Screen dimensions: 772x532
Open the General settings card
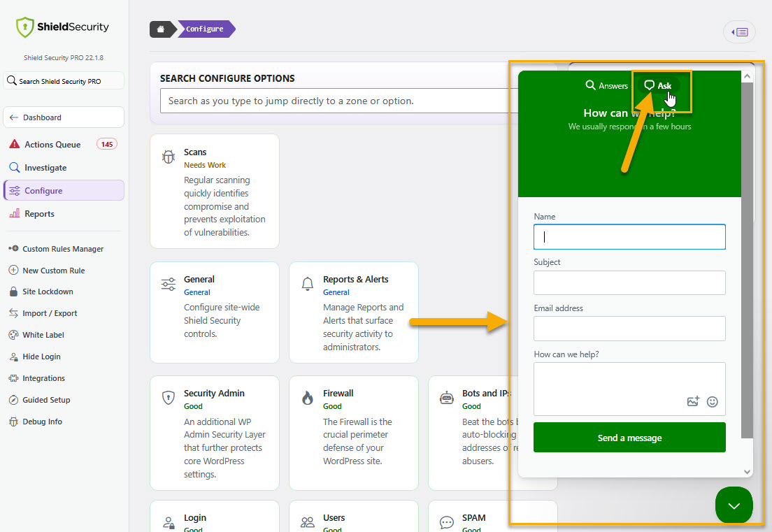tap(215, 312)
